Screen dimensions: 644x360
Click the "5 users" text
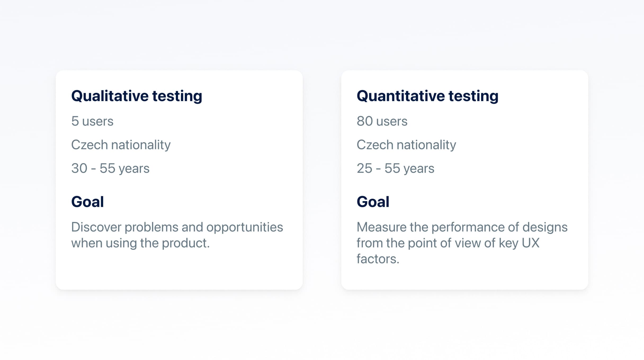pyautogui.click(x=92, y=121)
